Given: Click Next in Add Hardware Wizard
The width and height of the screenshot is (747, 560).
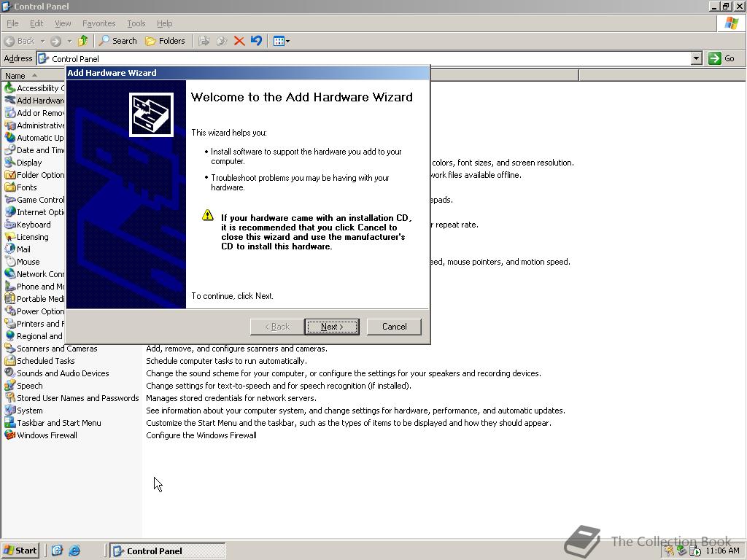Looking at the screenshot, I should tap(332, 327).
